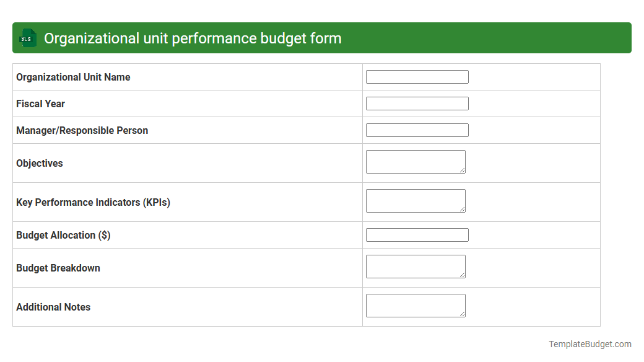The image size is (644, 362).
Task: Click the Budget Allocation ($) input box
Action: 417,234
